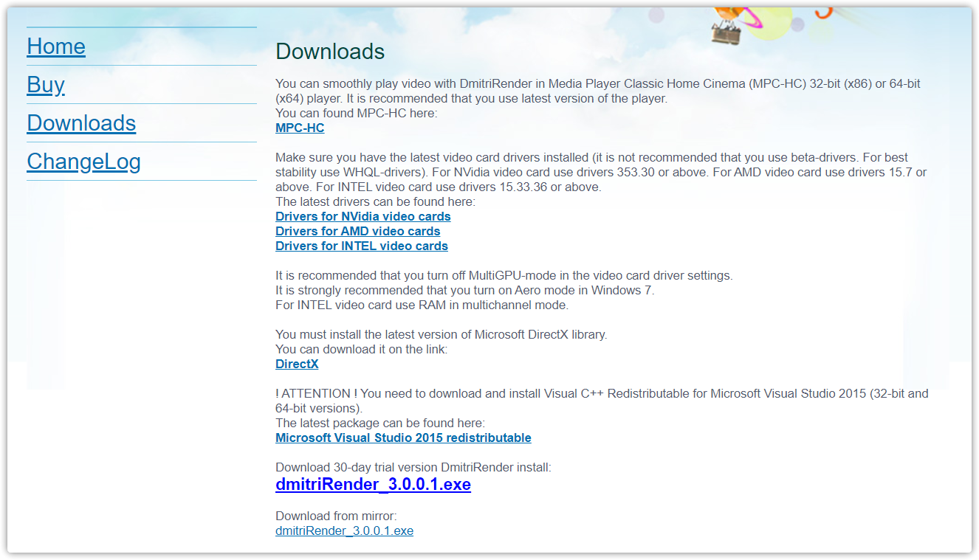Click the line about installing Microsoft DirectX library
The image size is (979, 560).
click(x=442, y=334)
